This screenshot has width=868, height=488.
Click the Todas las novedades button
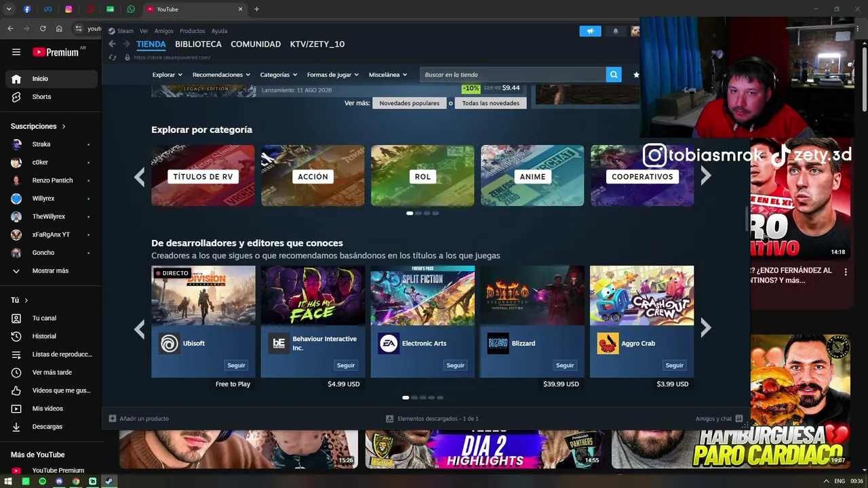[x=490, y=103]
